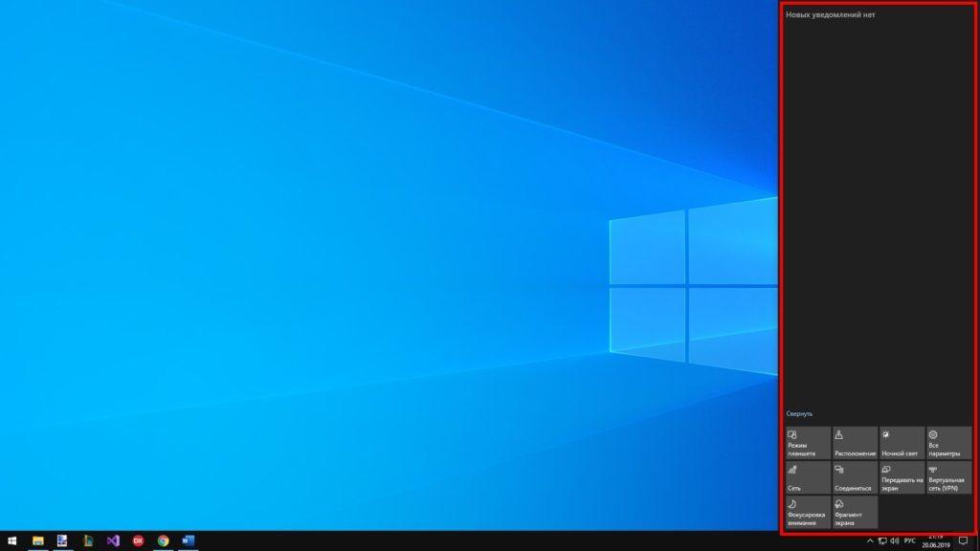
Task: Click the Соединиться quick action tile
Action: click(x=854, y=476)
